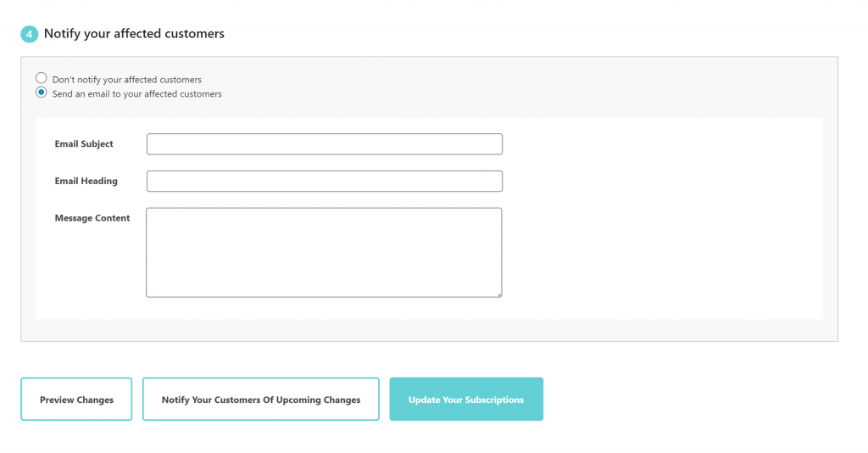Select "Send an email" radio button

tap(41, 92)
